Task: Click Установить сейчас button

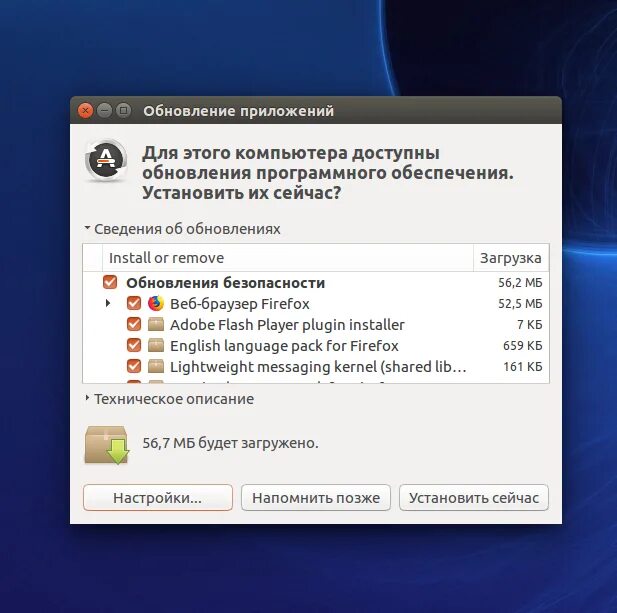Action: [474, 498]
